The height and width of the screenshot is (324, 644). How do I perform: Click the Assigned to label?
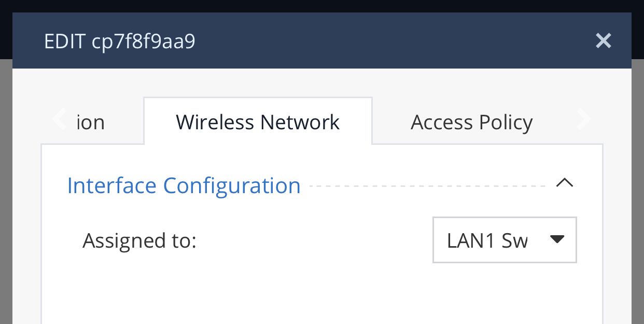tap(139, 240)
